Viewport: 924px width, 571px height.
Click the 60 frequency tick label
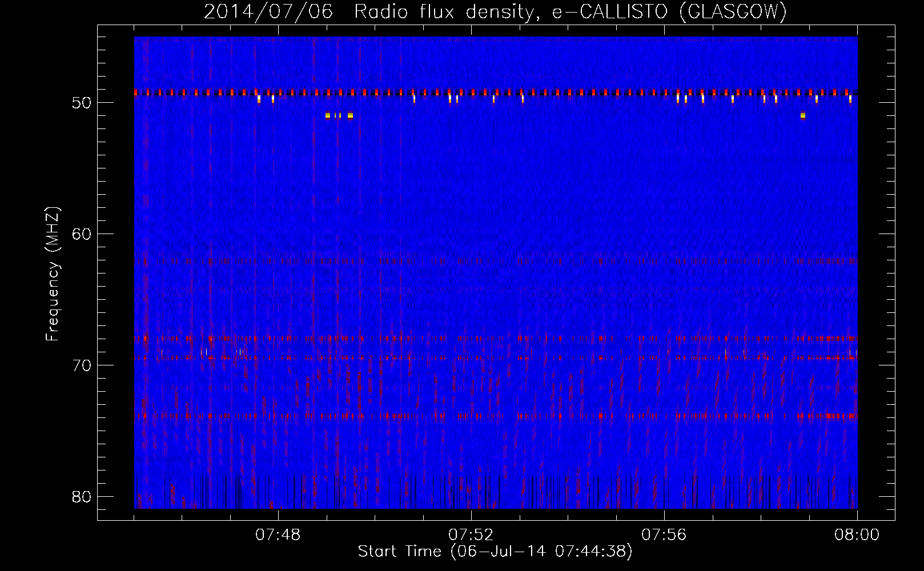click(x=82, y=234)
